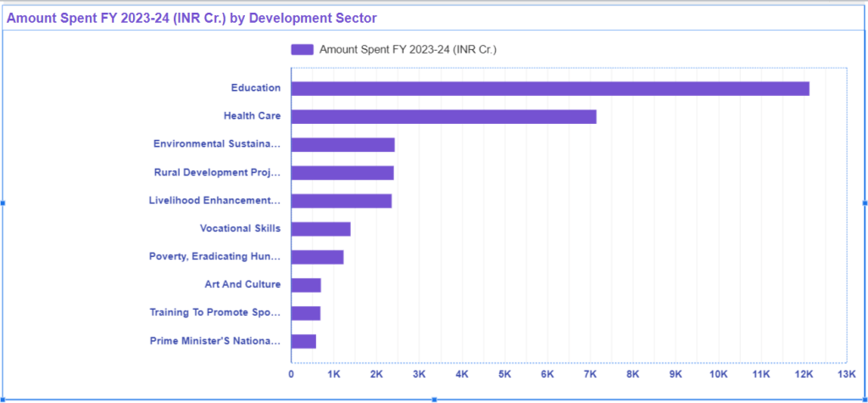Click the bottom-center resize handle
The width and height of the screenshot is (868, 403).
(x=434, y=399)
